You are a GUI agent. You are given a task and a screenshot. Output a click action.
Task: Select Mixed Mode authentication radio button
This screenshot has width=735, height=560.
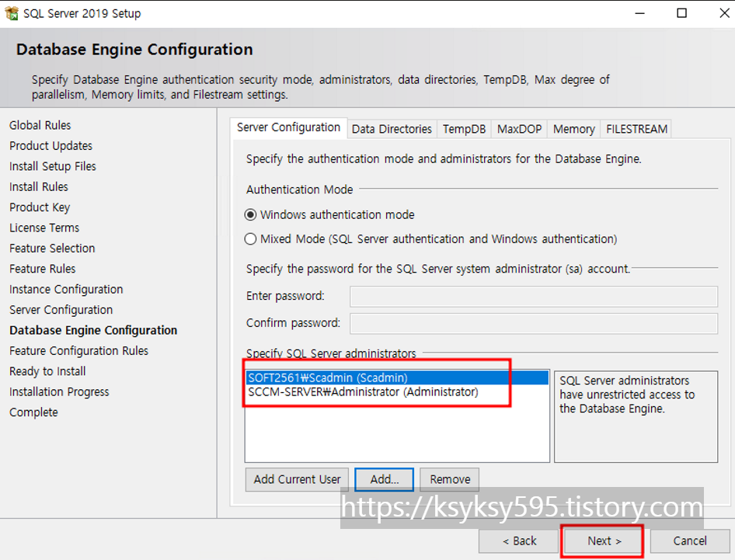pos(251,239)
